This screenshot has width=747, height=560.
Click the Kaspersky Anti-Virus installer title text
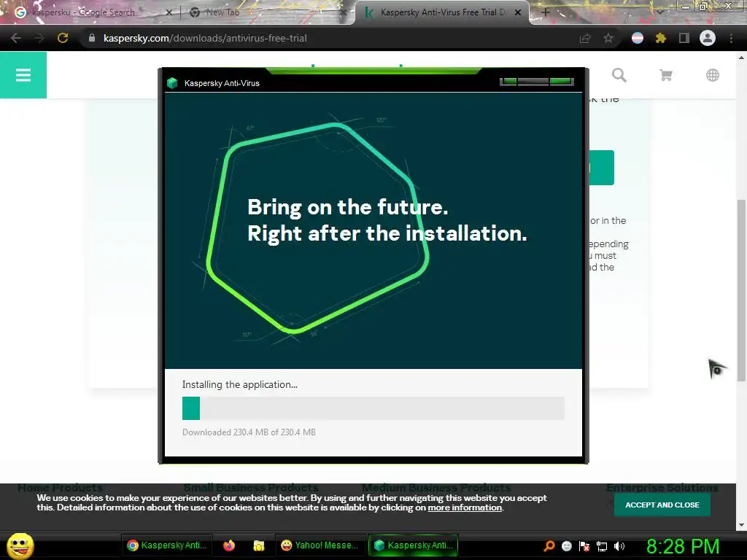click(222, 83)
